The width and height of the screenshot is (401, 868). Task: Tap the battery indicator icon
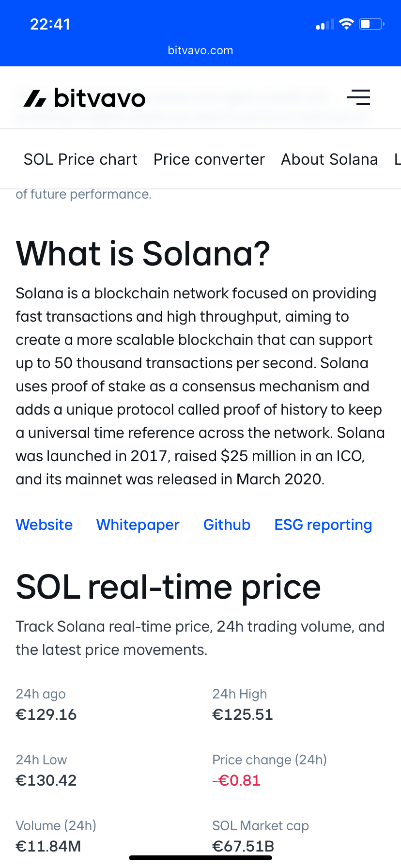[371, 24]
